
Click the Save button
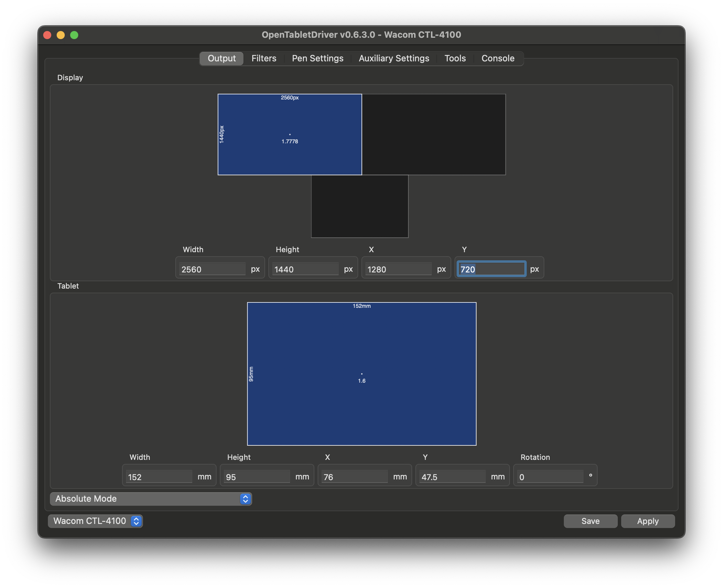coord(590,521)
